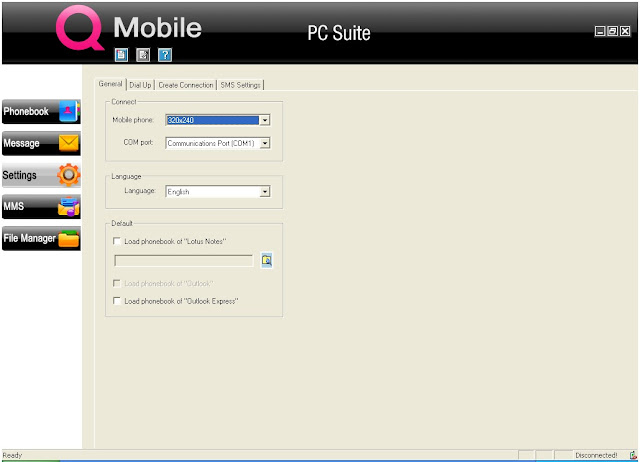Screen dimensions: 640x462
Task: Click the first document toolbar icon under Mobile
Action: coord(121,55)
